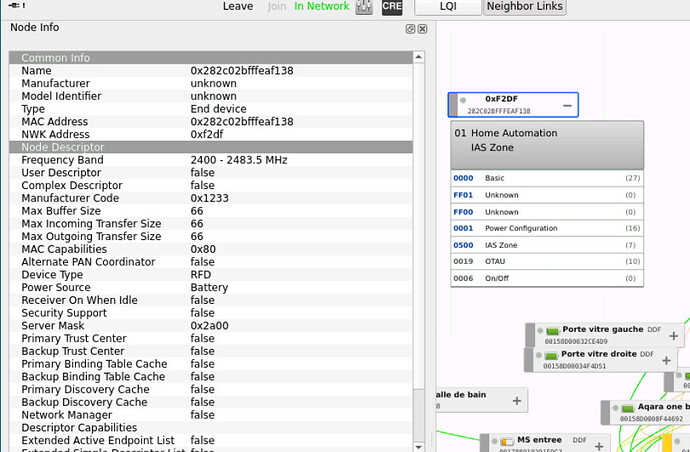Click the Porte vitre gauche battery icon

(x=552, y=331)
